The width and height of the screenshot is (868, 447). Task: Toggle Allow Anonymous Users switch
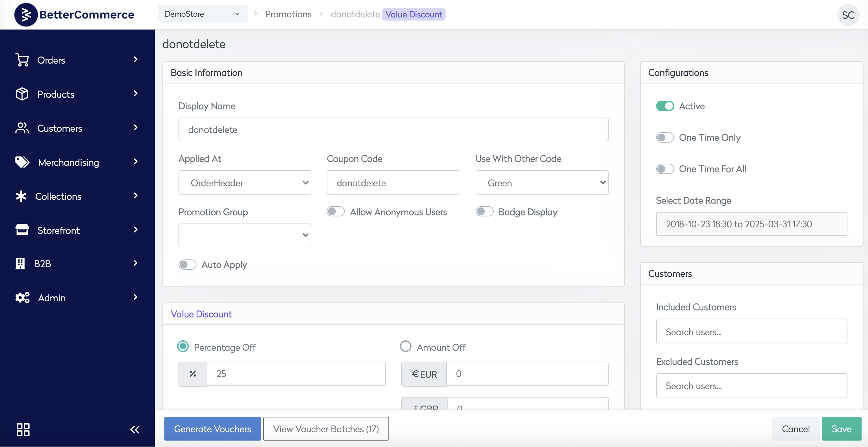click(x=335, y=211)
